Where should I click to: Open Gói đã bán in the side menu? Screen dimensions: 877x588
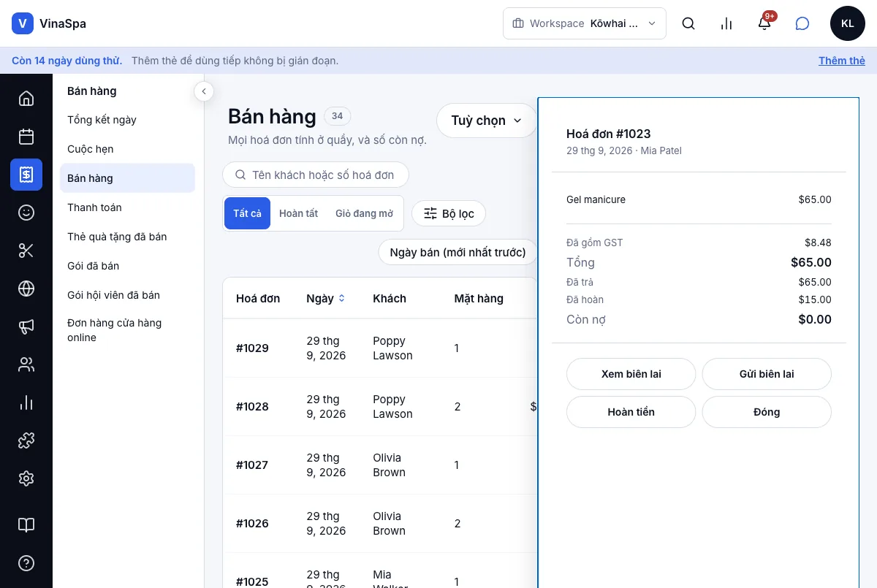[127, 266]
